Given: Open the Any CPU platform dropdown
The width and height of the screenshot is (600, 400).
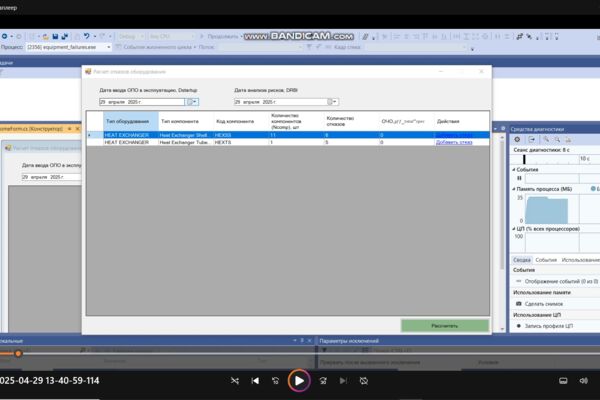Looking at the screenshot, I should pyautogui.click(x=171, y=36).
